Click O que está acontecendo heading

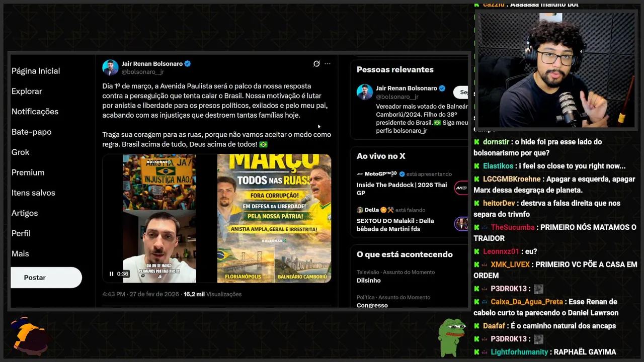pos(405,254)
